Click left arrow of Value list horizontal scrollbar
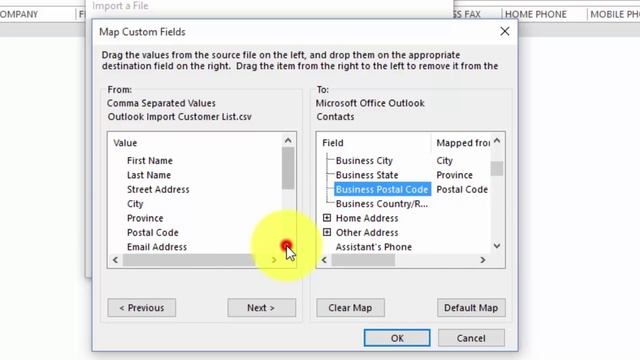Viewport: 640px width, 360px height. [x=116, y=260]
